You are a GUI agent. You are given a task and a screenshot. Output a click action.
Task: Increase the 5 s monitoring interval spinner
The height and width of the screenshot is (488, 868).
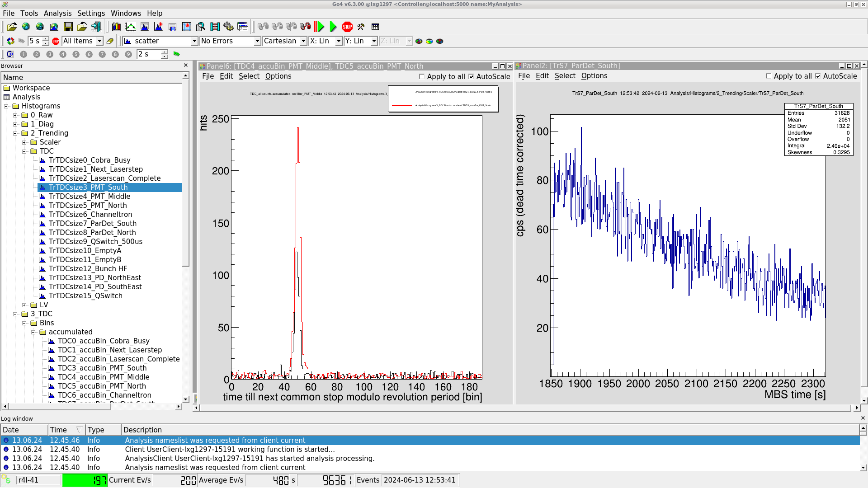tap(46, 39)
